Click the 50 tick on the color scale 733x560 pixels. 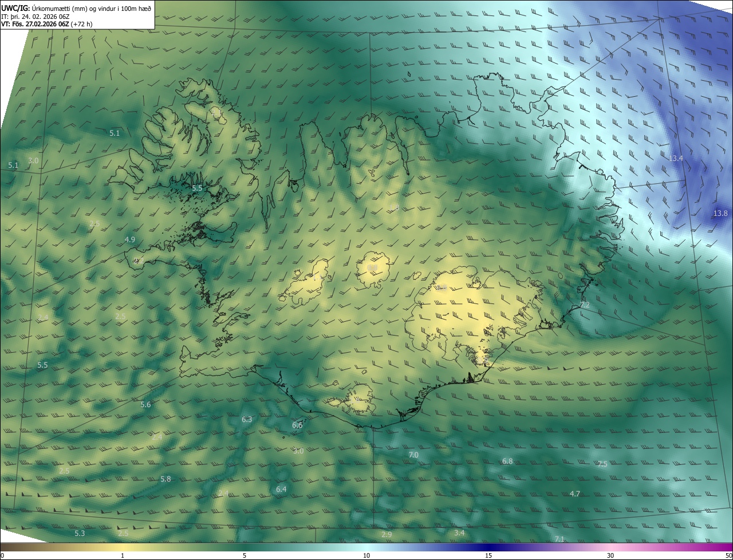(728, 556)
